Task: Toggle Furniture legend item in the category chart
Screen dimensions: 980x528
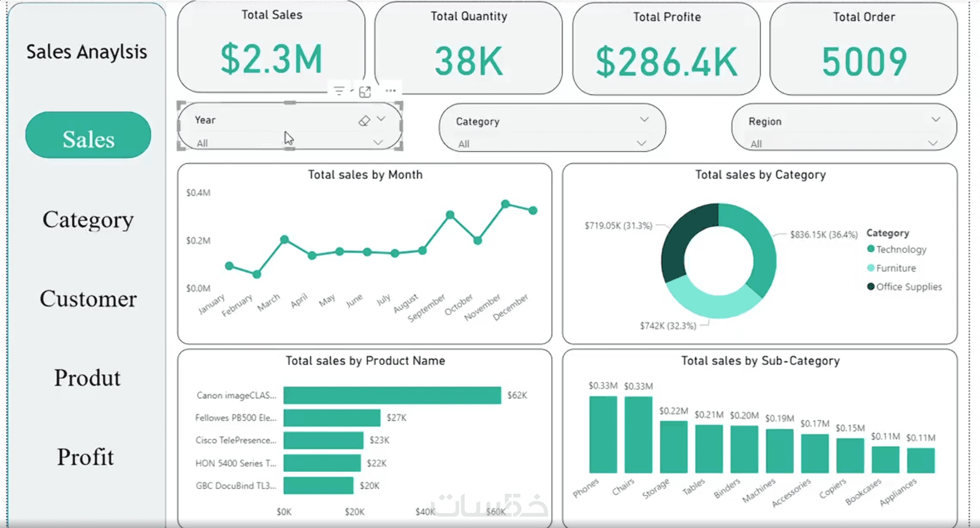Action: pos(892,268)
